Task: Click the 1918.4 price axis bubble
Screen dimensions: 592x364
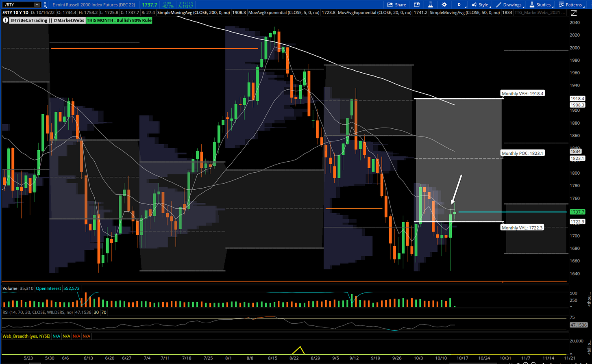Action: click(577, 98)
